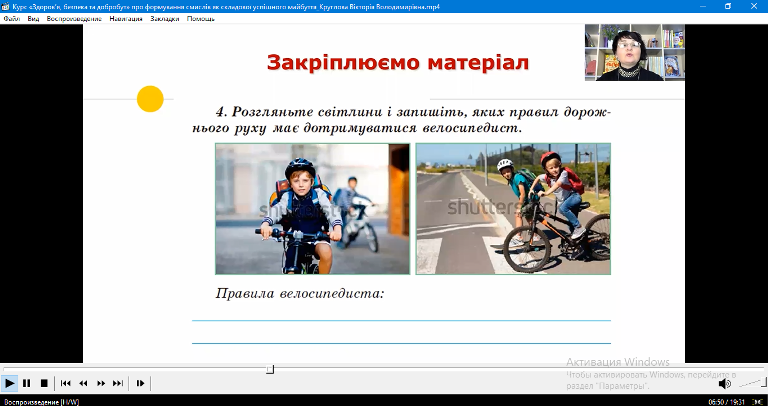Close the media player window
The height and width of the screenshot is (406, 768).
click(x=754, y=6)
